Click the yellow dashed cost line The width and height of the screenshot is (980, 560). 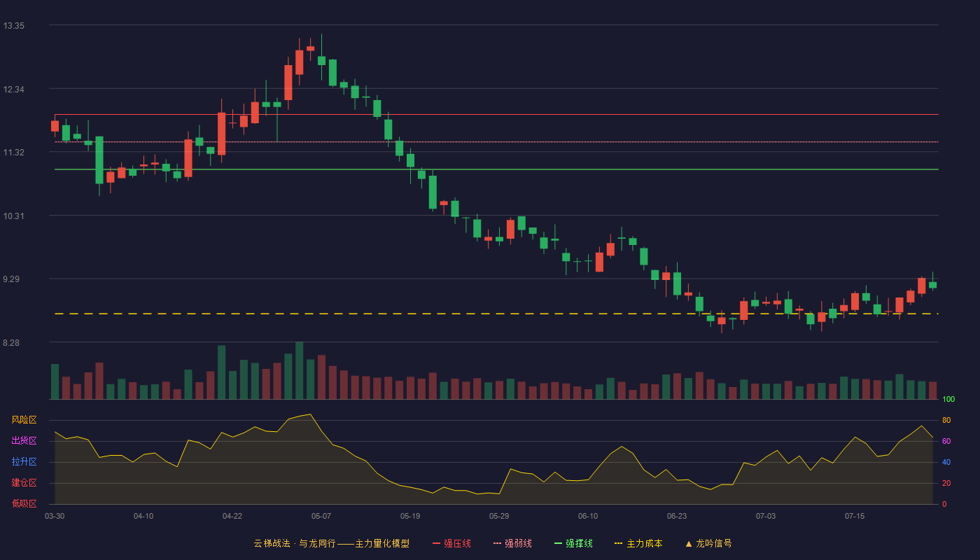496,314
